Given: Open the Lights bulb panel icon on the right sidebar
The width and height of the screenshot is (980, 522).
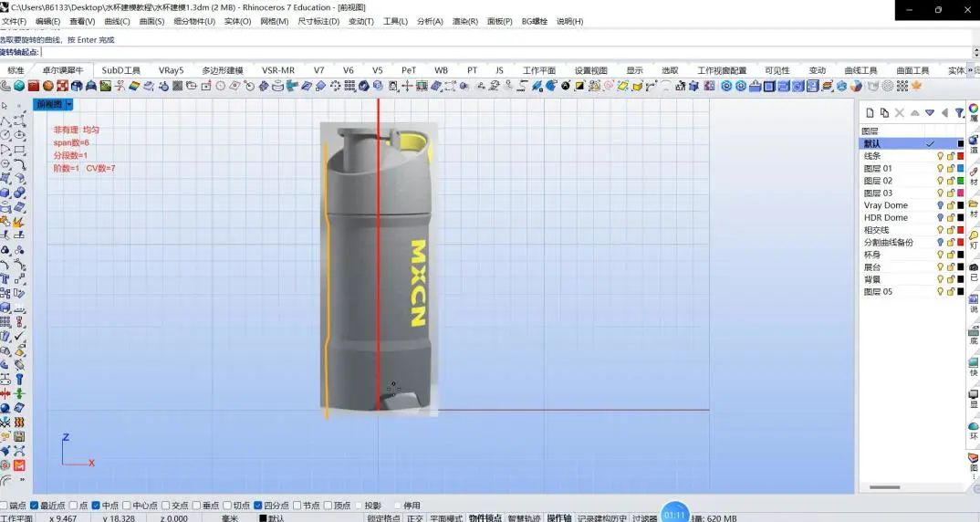Looking at the screenshot, I should 974,235.
